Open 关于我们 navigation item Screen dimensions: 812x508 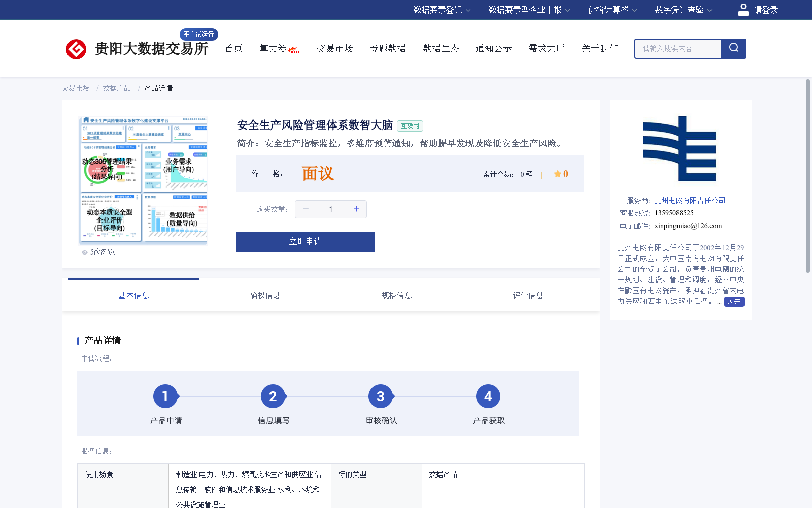[x=600, y=48]
